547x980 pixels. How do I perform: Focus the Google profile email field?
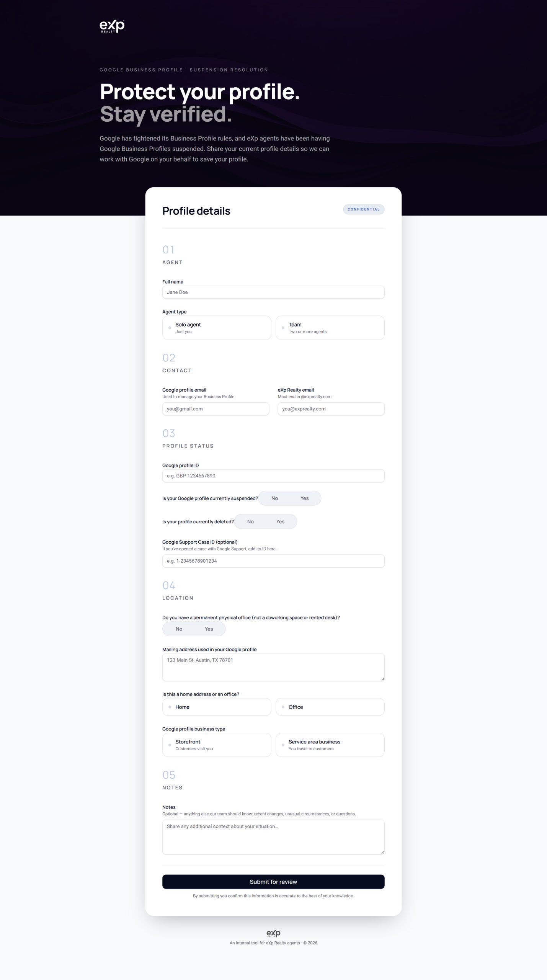pyautogui.click(x=216, y=409)
